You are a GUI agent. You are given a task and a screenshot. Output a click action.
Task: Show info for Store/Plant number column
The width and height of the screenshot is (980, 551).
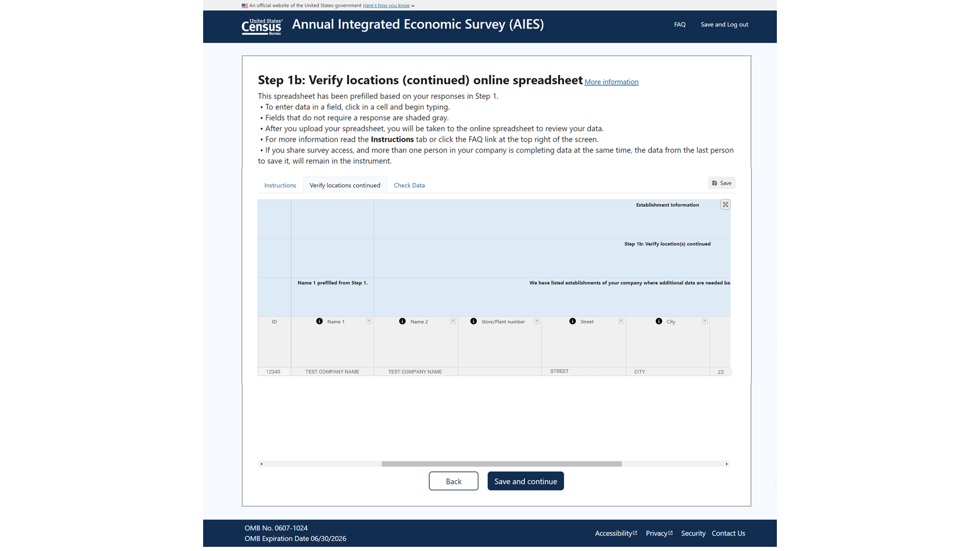[473, 321]
